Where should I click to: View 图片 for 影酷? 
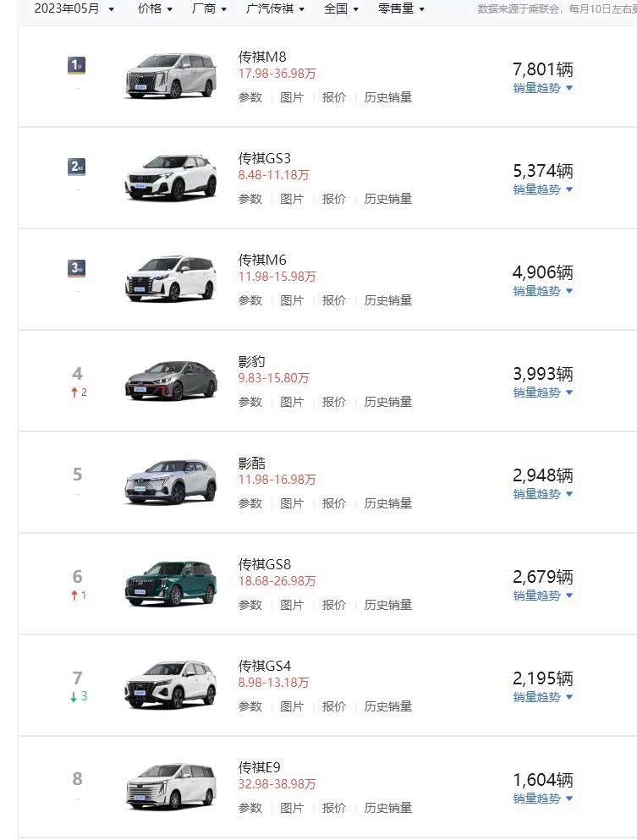pyautogui.click(x=292, y=503)
